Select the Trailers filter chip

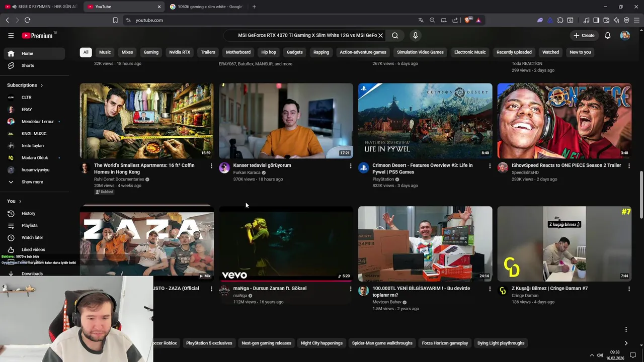(x=208, y=52)
